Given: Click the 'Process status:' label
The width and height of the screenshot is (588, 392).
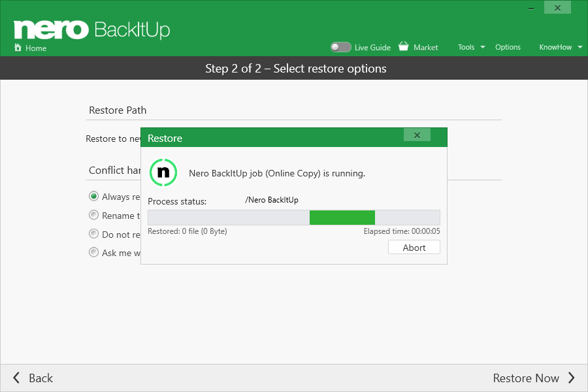Looking at the screenshot, I should 177,201.
